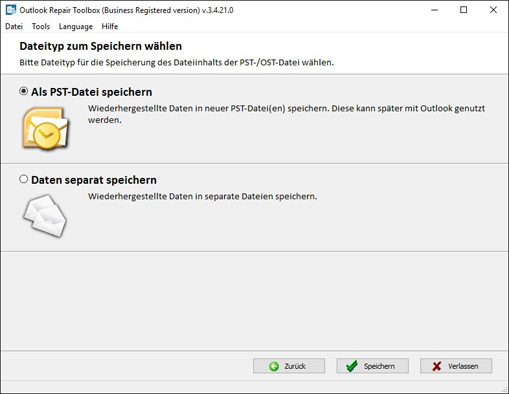This screenshot has height=394, width=509.
Task: Select the 'Als PST-Datei speichern' radio button
Action: point(23,91)
